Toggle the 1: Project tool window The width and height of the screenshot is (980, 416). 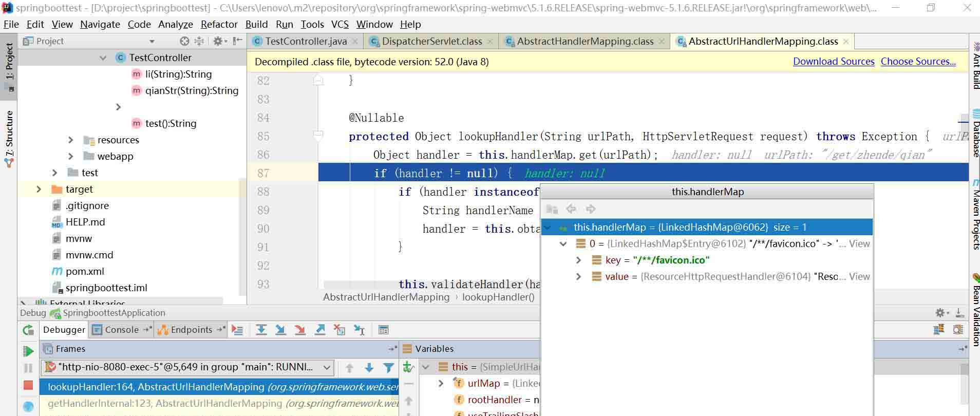tap(9, 66)
